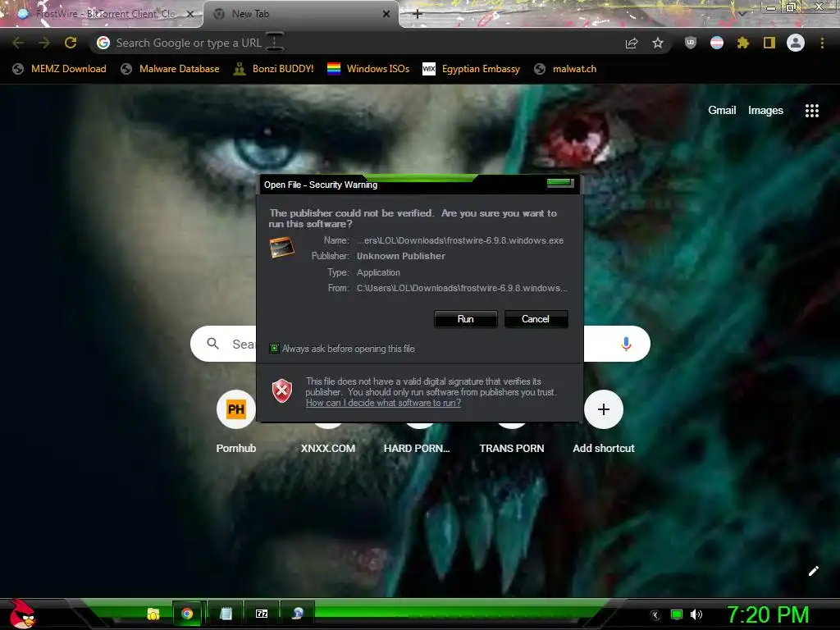Click the network monitor tray icon
This screenshot has width=840, height=630.
click(x=677, y=615)
